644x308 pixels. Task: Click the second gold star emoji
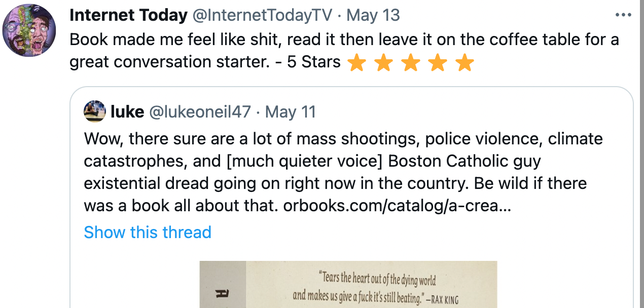[x=384, y=63]
